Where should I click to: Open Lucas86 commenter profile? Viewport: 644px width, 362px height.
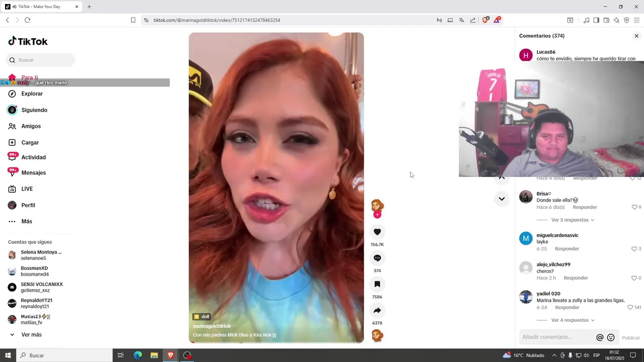(x=546, y=52)
